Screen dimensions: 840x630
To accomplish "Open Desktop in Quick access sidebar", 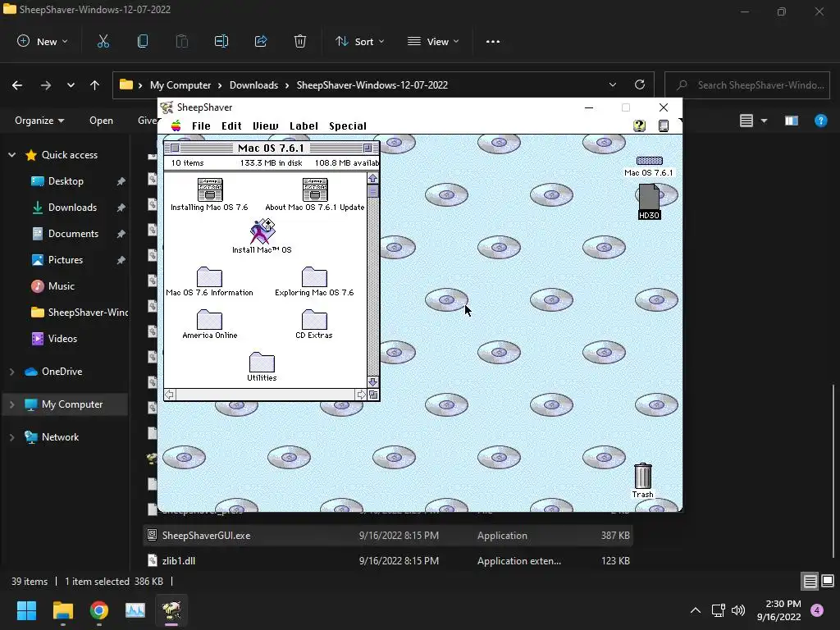I will (66, 181).
